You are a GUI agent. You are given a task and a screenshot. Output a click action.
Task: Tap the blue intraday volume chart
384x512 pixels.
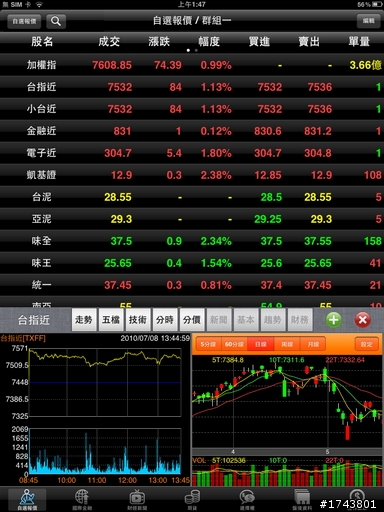coord(105,451)
